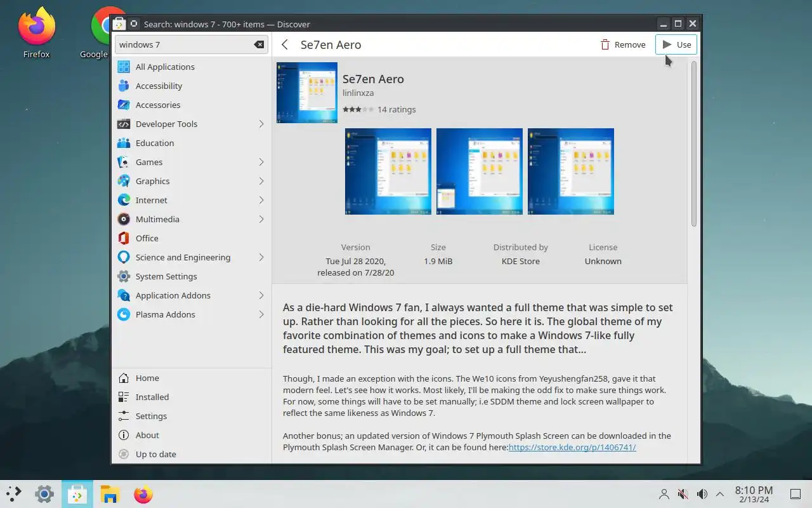Expand Developer Tools subcategories arrow
Image resolution: width=812 pixels, height=508 pixels.
(261, 124)
